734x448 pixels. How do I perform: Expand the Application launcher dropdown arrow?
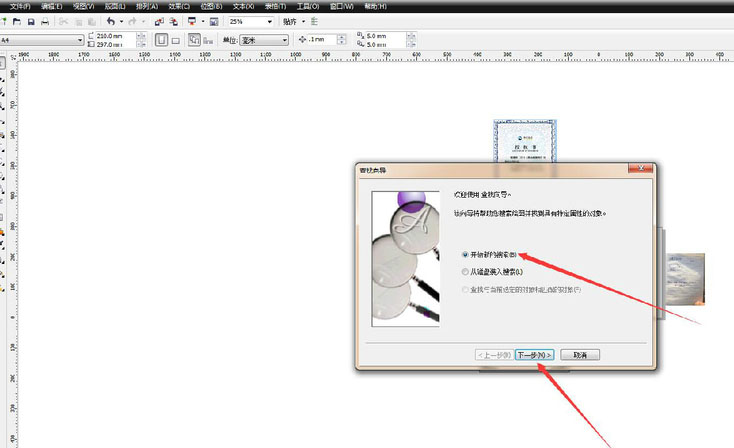(203, 22)
